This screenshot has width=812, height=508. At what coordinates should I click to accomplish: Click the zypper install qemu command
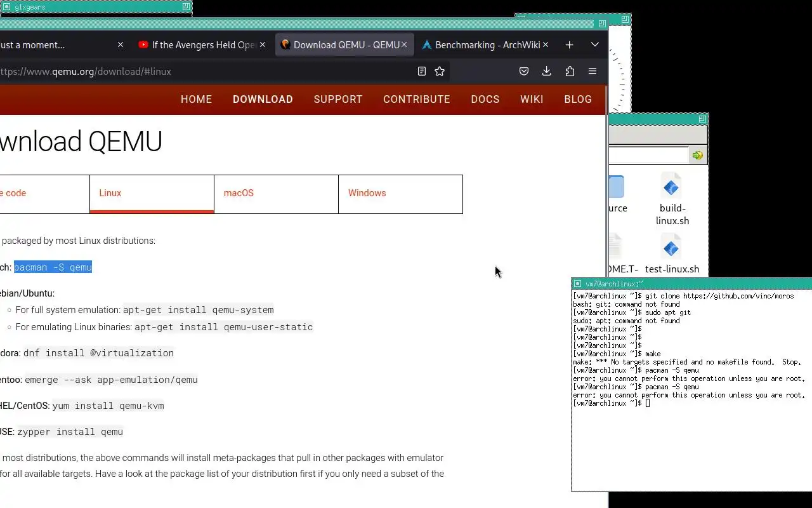click(70, 432)
